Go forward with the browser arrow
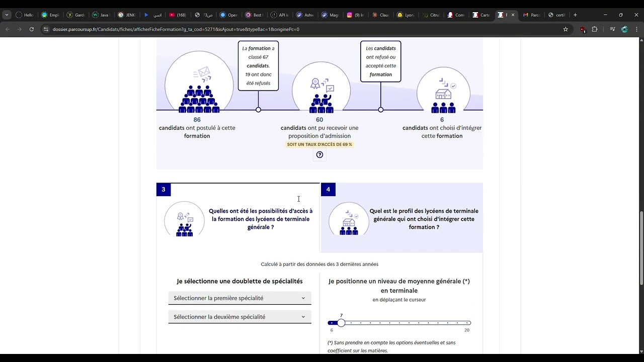Image resolution: width=644 pixels, height=362 pixels. [x=20, y=29]
